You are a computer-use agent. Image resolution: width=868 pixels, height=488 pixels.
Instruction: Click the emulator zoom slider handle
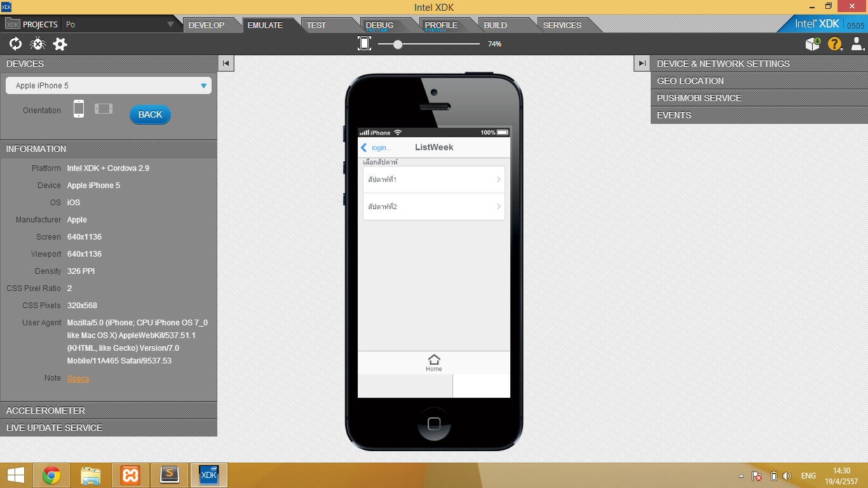pyautogui.click(x=398, y=44)
